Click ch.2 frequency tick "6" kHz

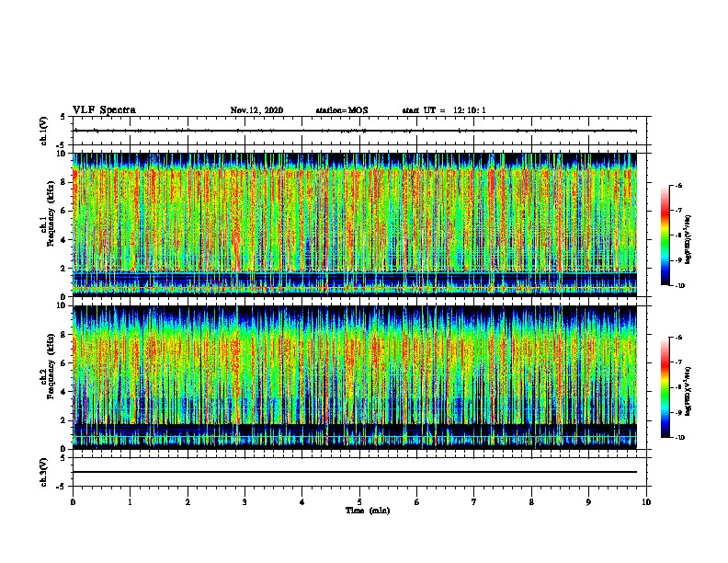point(63,363)
